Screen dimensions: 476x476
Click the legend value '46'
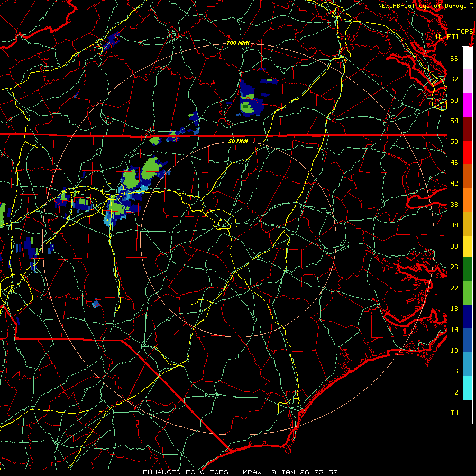454,163
